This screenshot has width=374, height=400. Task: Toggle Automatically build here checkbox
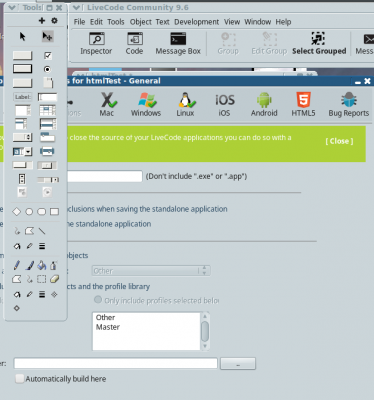pyautogui.click(x=20, y=379)
